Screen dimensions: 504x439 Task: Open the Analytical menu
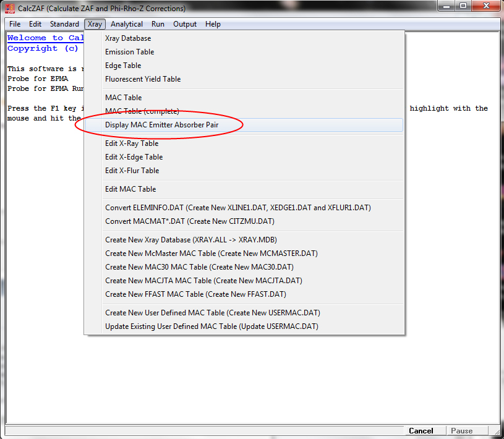click(x=127, y=24)
